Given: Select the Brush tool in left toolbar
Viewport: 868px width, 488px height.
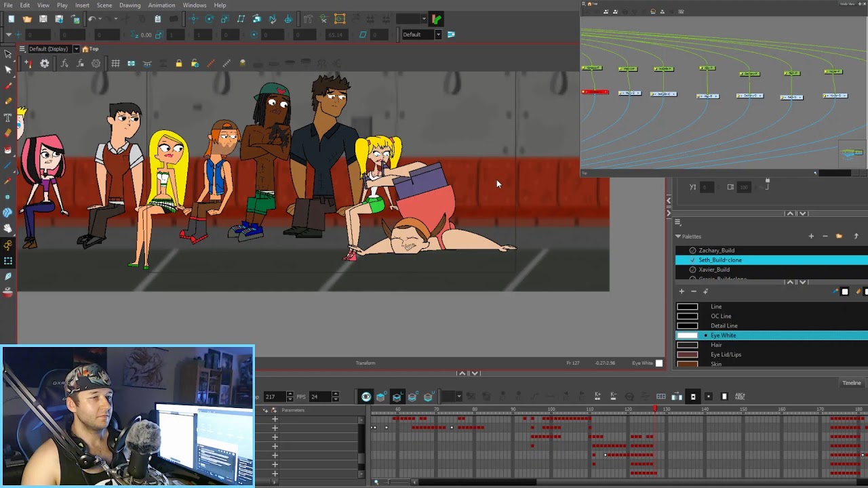Looking at the screenshot, I should (x=8, y=86).
